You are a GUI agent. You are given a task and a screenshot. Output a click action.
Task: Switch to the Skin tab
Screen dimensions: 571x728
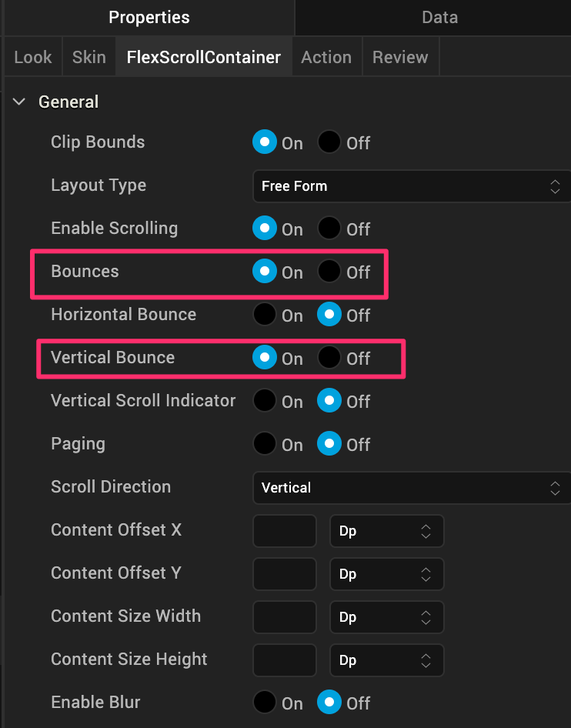pos(88,56)
